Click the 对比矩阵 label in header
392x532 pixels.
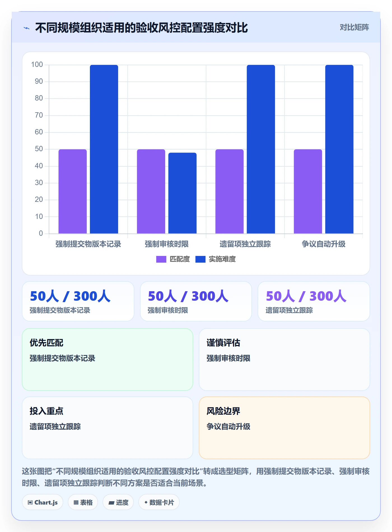(354, 27)
